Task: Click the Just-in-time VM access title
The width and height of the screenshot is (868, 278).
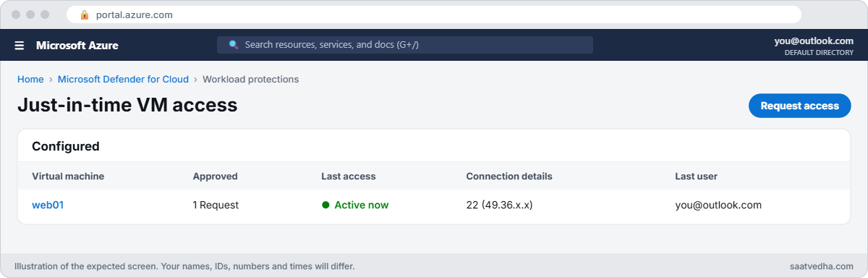Action: (127, 106)
